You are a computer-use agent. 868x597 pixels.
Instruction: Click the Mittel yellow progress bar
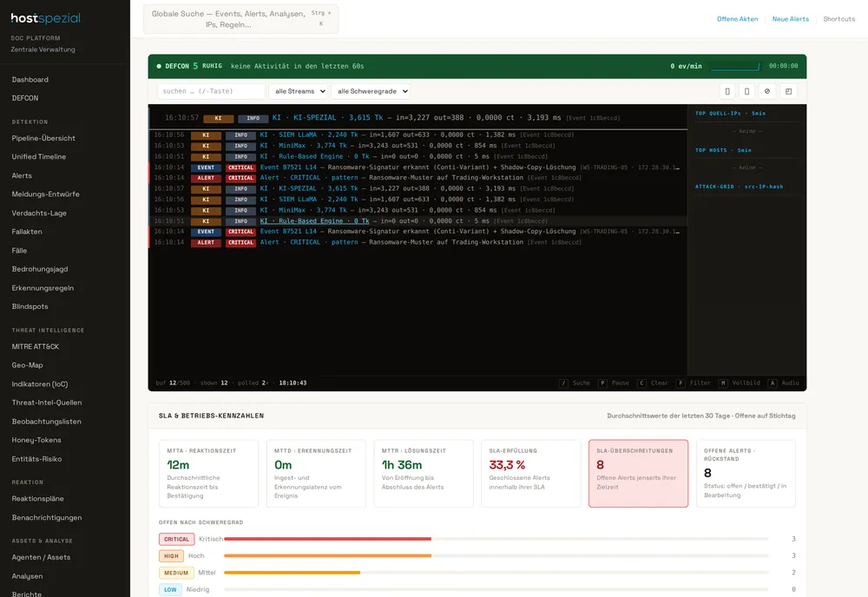(x=292, y=573)
